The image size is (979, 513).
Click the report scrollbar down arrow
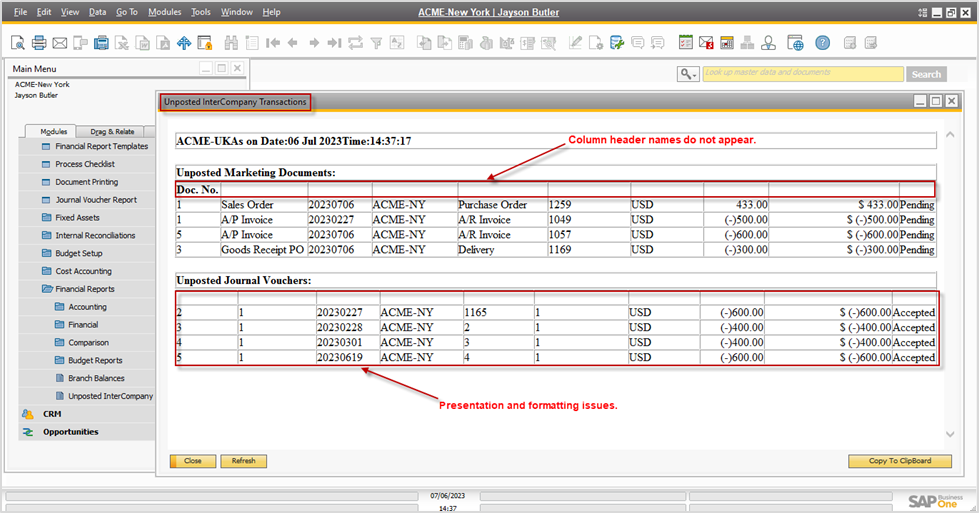coord(950,433)
